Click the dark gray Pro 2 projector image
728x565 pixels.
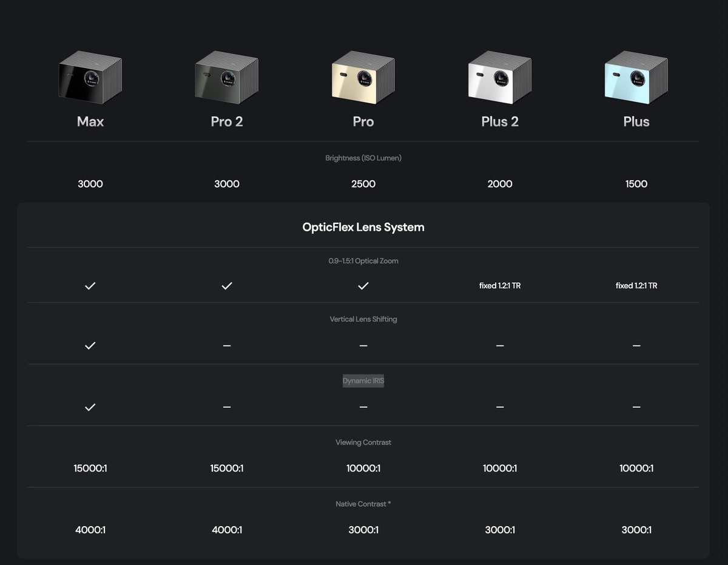(227, 78)
